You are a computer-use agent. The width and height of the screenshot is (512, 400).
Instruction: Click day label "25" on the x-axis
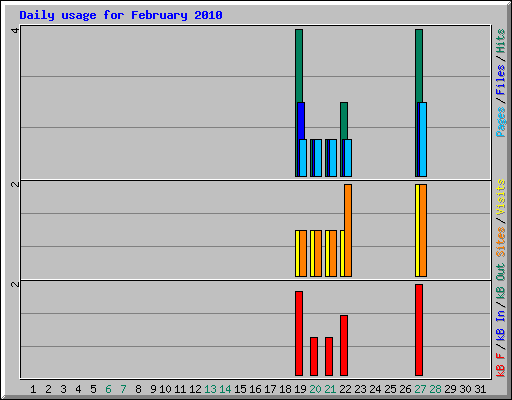click(x=390, y=389)
